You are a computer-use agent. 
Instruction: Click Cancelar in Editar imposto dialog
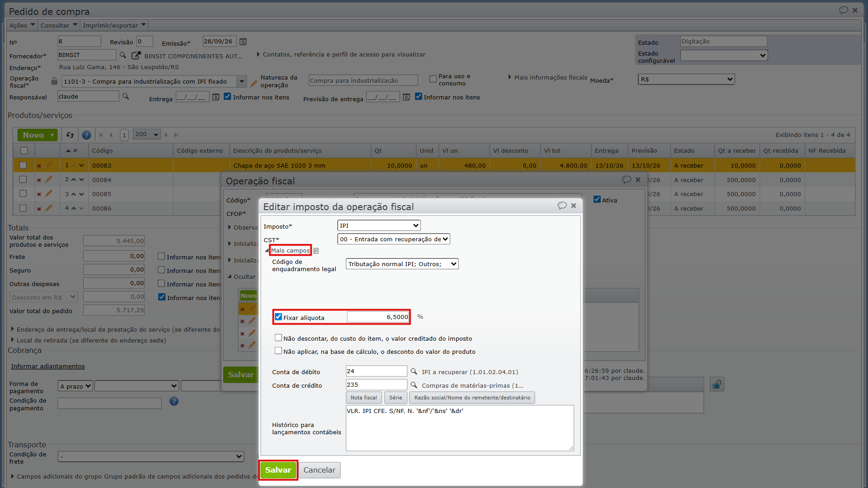319,470
